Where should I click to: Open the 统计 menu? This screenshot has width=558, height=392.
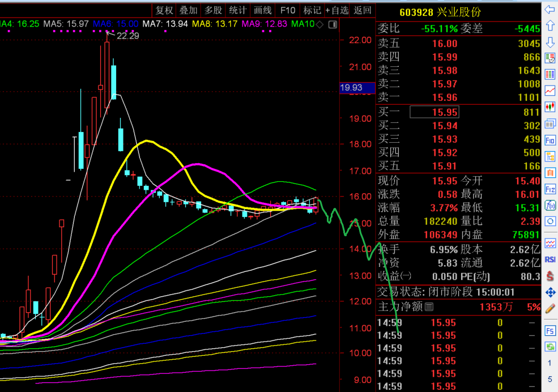click(238, 11)
